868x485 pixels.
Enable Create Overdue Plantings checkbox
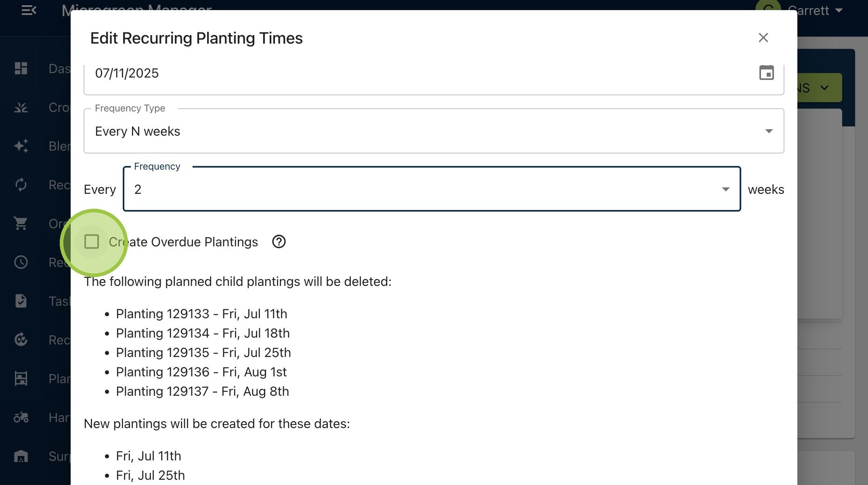[92, 242]
